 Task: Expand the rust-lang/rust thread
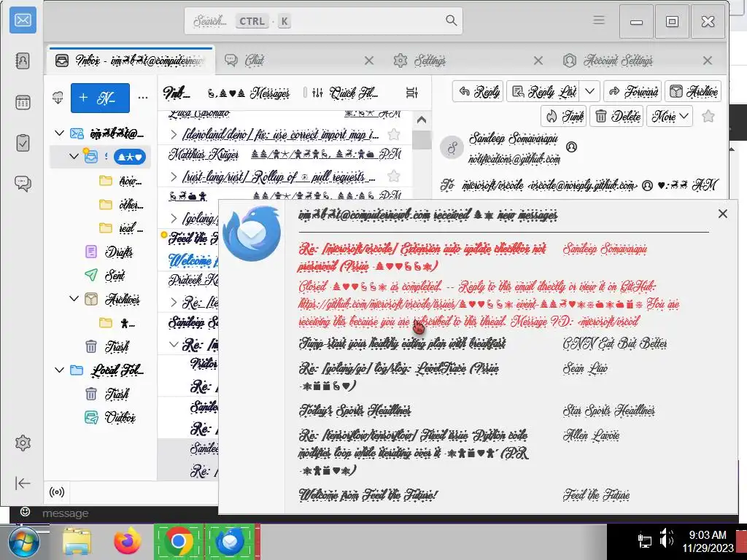(x=174, y=176)
